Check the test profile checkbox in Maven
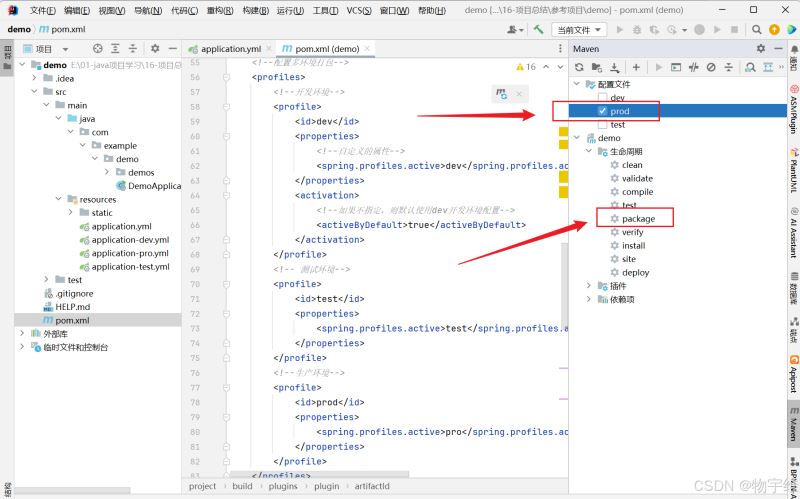Viewport: 800px width, 499px height. 601,125
